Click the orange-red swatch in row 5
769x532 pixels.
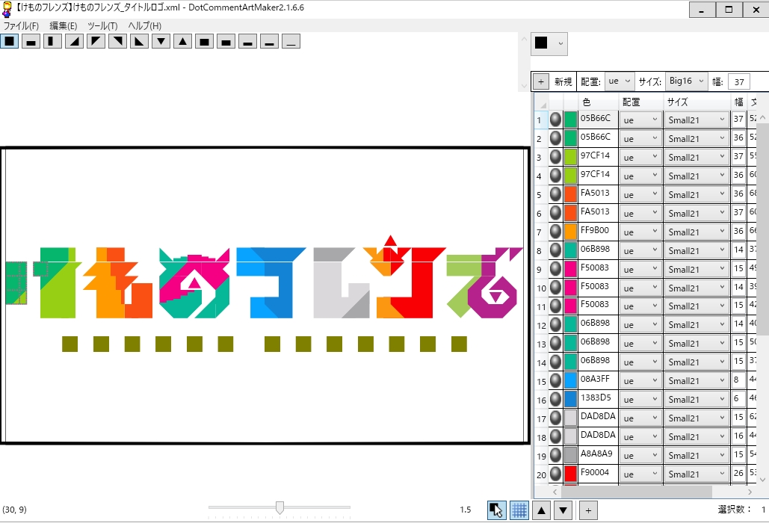click(x=570, y=194)
